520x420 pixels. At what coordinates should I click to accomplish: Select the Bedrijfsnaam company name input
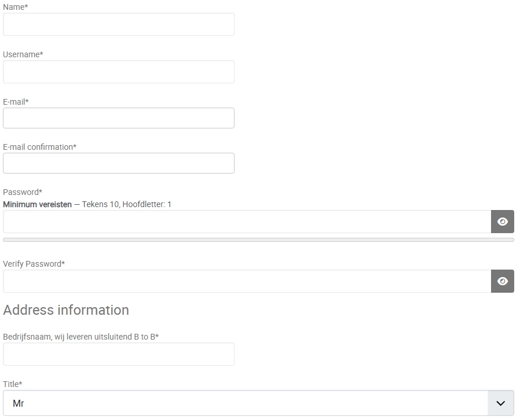pos(119,354)
